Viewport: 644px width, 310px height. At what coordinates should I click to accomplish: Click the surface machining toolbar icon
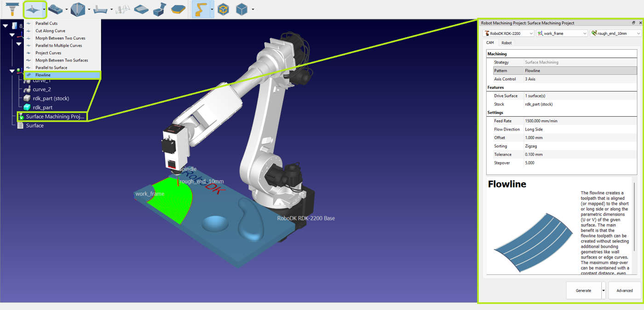point(32,9)
